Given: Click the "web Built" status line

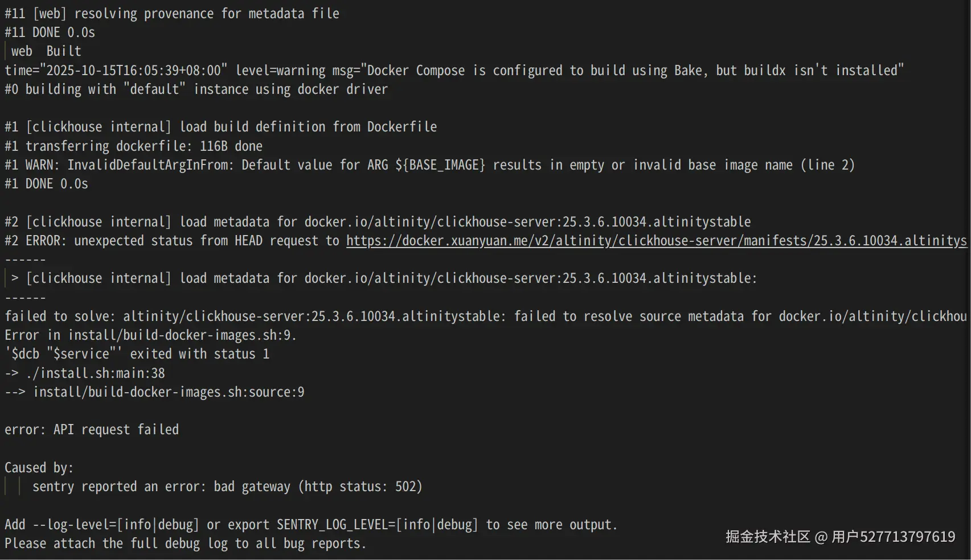Looking at the screenshot, I should (46, 51).
